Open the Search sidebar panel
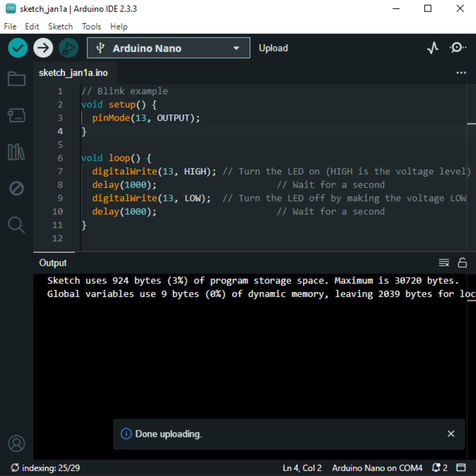The width and height of the screenshot is (476, 476). tap(16, 225)
